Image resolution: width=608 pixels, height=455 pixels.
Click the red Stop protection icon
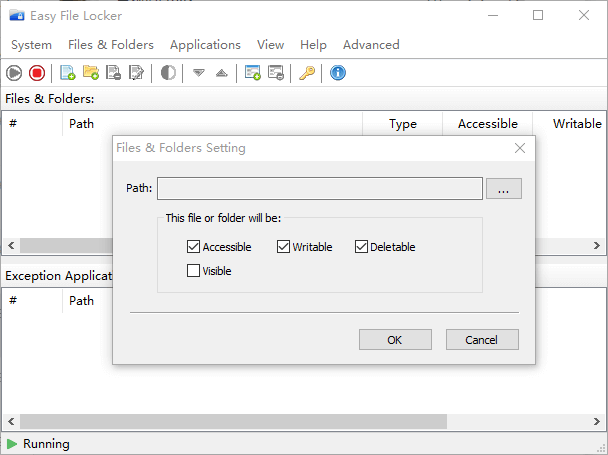pos(37,72)
